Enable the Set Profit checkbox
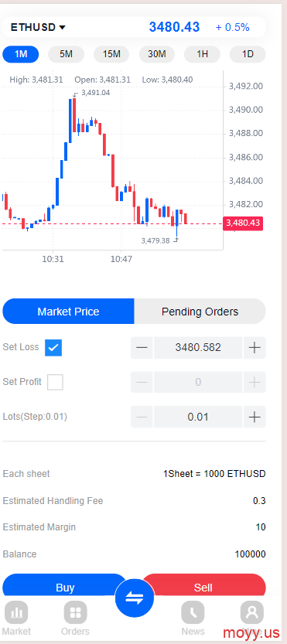The width and height of the screenshot is (287, 644). (55, 382)
